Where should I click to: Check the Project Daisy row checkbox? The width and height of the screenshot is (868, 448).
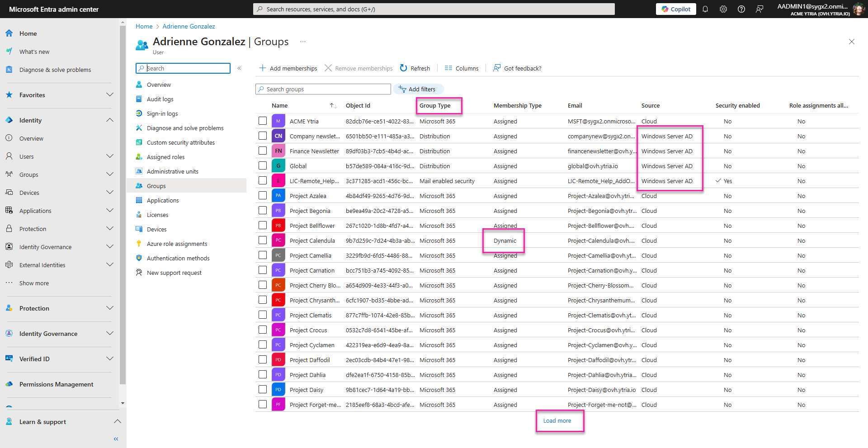(263, 389)
